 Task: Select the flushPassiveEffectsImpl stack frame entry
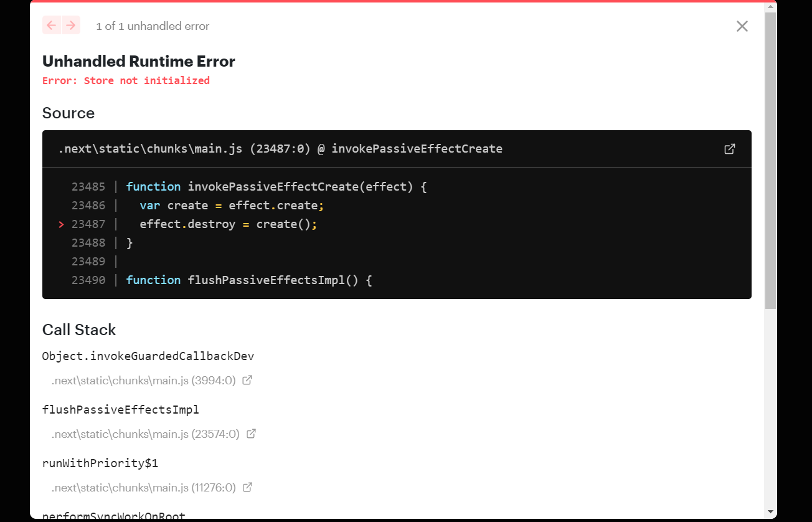tap(120, 409)
